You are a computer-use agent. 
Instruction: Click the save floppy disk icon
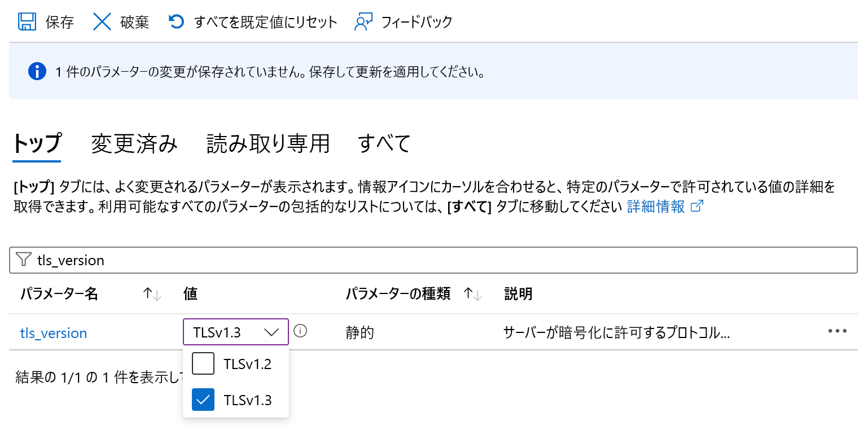point(27,22)
